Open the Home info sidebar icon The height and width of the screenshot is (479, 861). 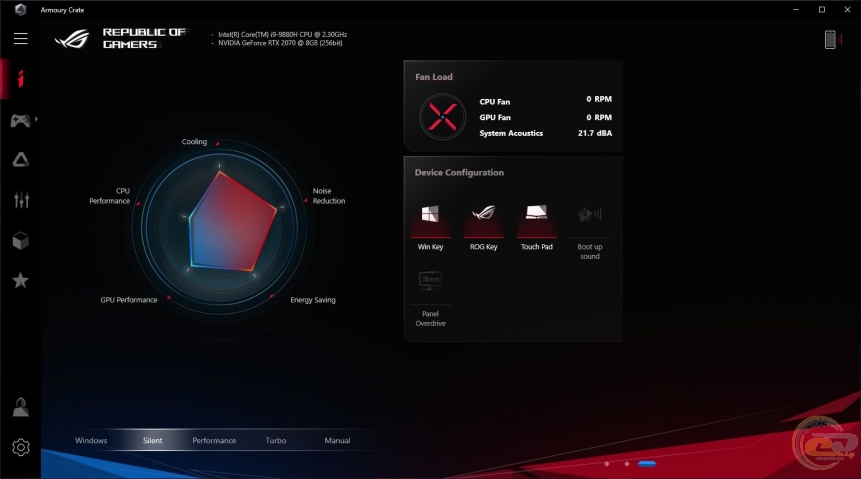tap(20, 79)
